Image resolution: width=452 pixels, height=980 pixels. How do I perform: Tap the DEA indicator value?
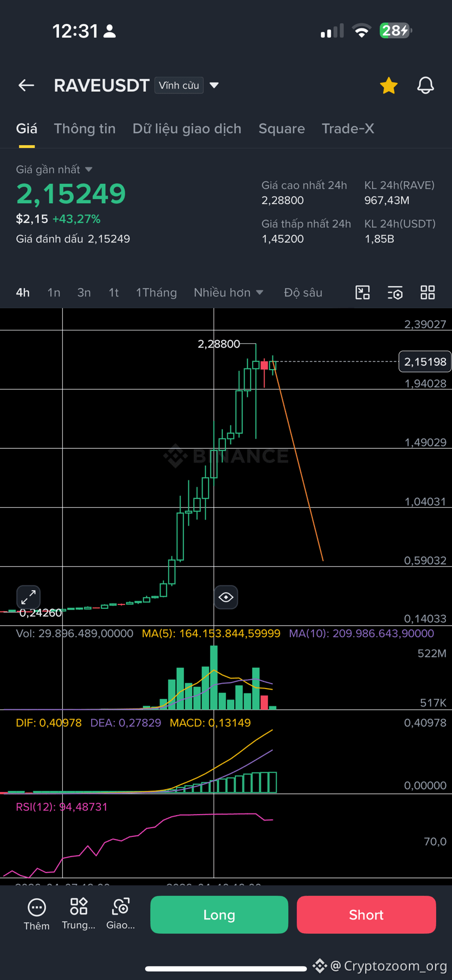pos(126,723)
